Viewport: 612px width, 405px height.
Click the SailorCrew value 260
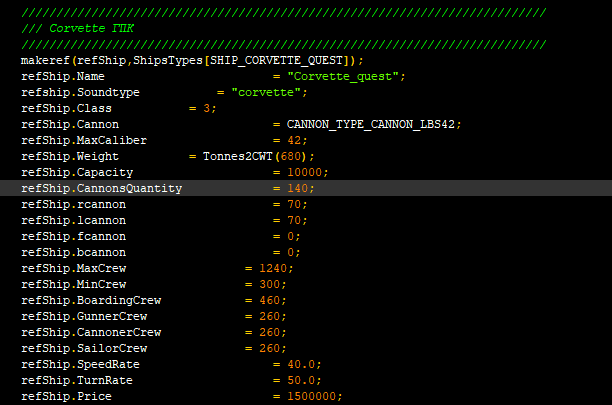tap(270, 348)
